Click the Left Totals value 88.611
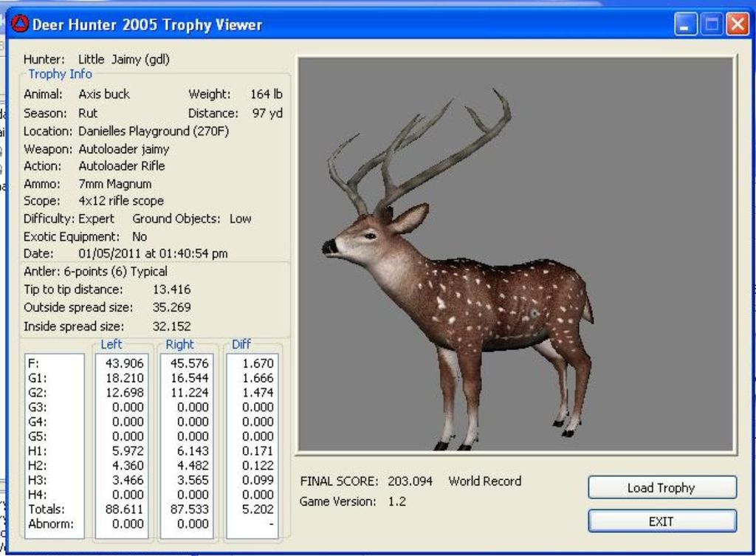The width and height of the screenshot is (756, 556). pos(124,509)
